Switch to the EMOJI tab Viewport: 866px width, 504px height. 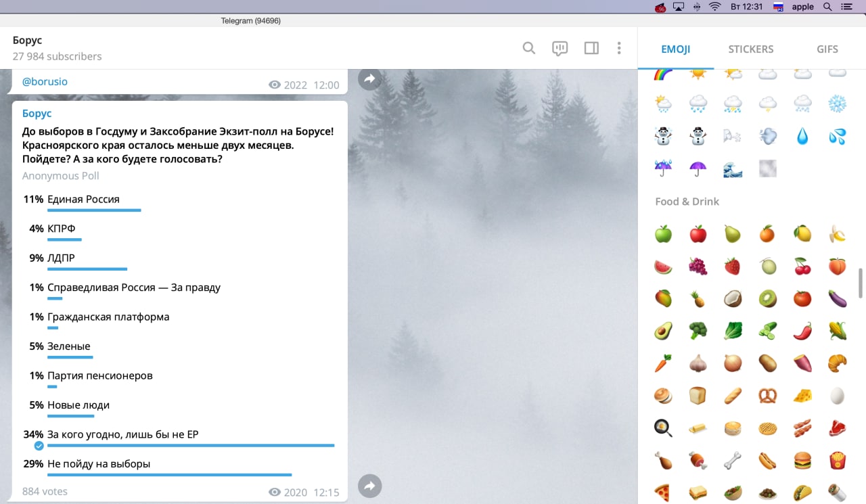coord(675,49)
